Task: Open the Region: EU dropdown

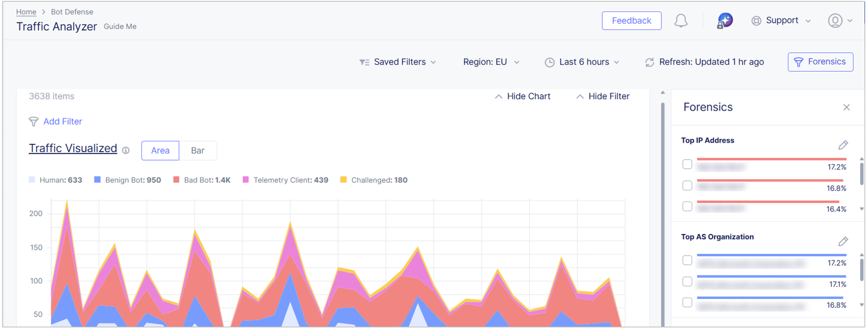Action: pos(491,62)
